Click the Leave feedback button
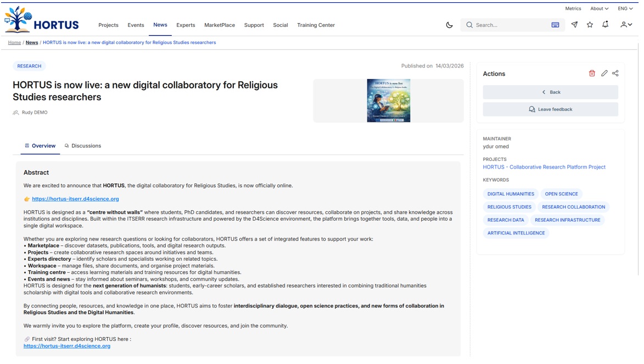The image size is (644, 364). (x=550, y=109)
